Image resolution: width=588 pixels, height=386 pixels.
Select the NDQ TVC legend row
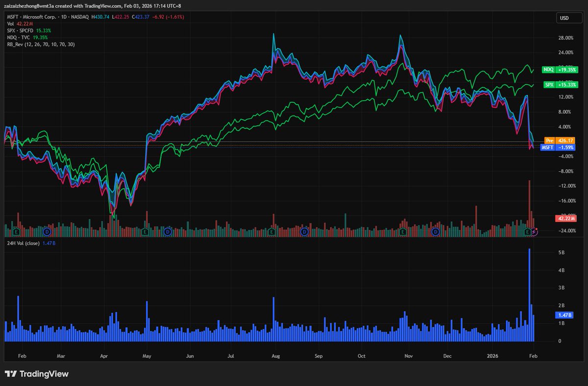click(27, 37)
